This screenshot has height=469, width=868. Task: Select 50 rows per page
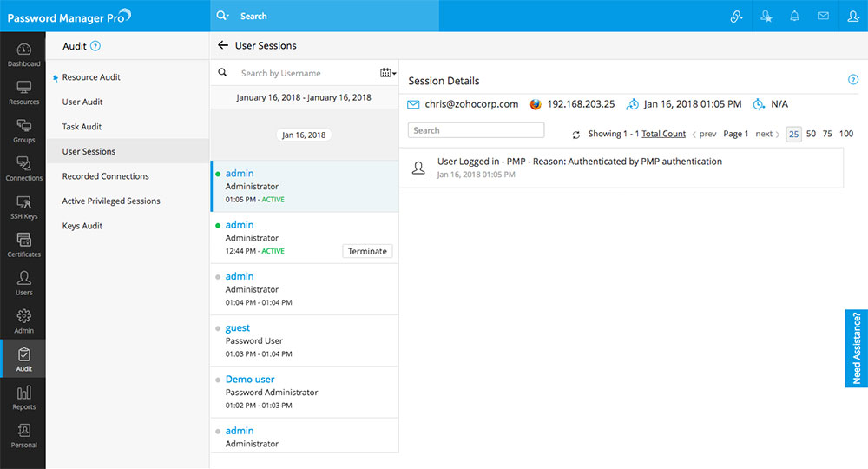811,134
